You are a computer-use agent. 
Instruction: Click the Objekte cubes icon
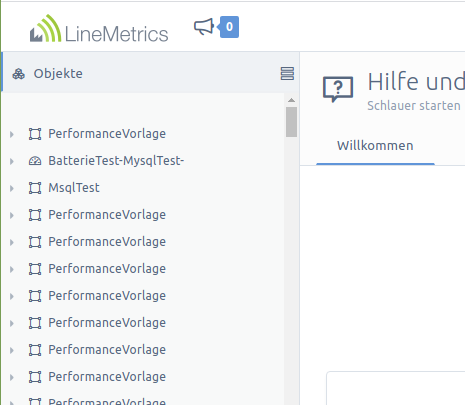pos(19,74)
